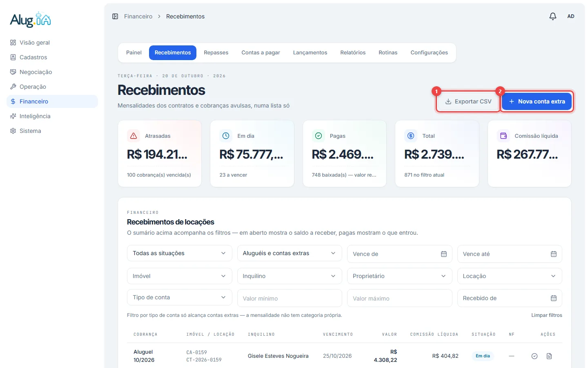
Task: Open Inteligência in the sidebar
Action: pos(52,116)
